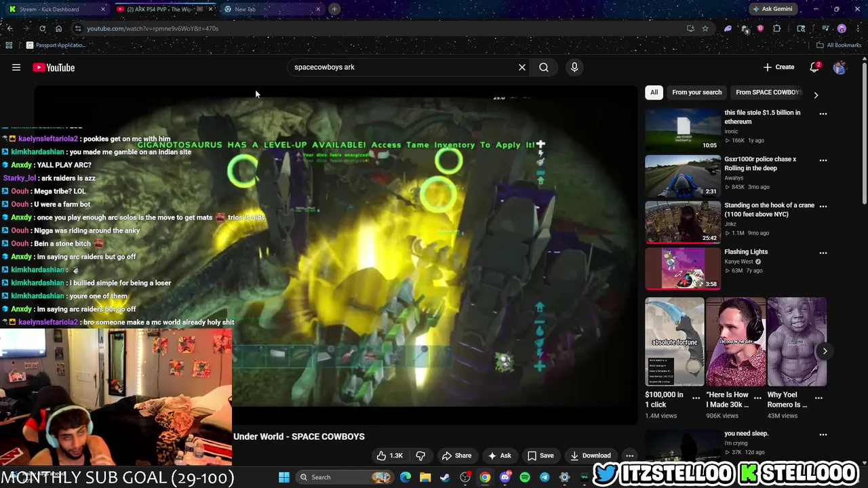
Task: Open options for crane hook video
Action: (x=823, y=206)
